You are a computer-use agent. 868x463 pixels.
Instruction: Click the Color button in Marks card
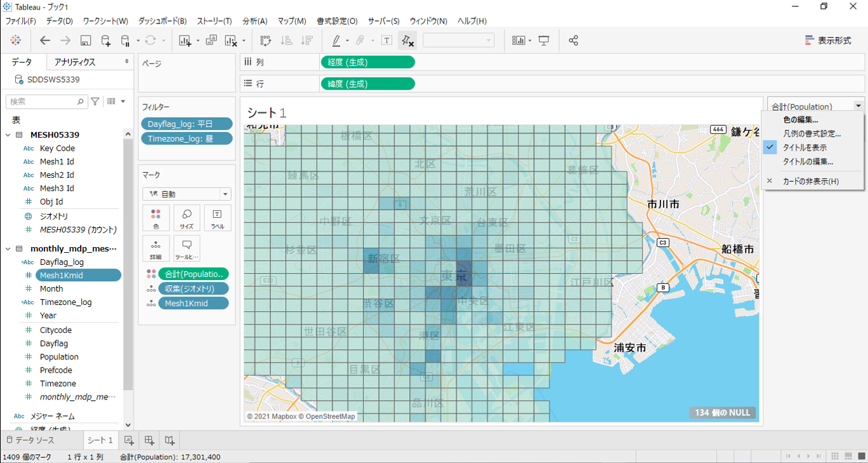pos(155,218)
